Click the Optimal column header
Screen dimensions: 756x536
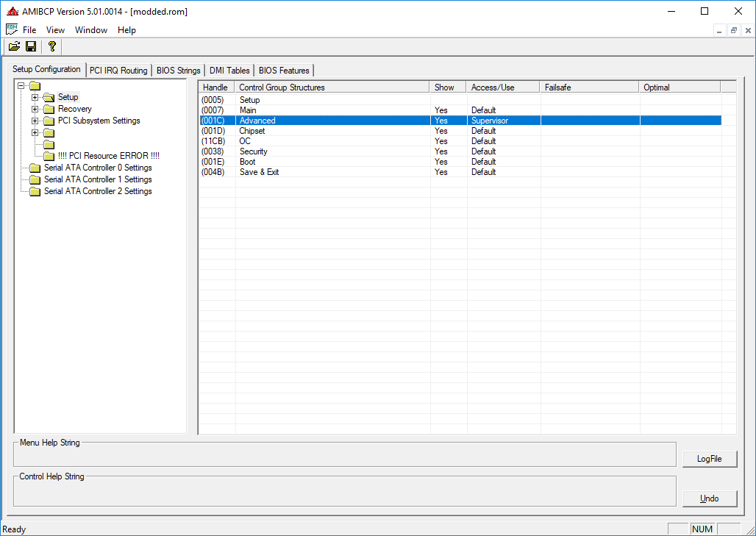(680, 87)
